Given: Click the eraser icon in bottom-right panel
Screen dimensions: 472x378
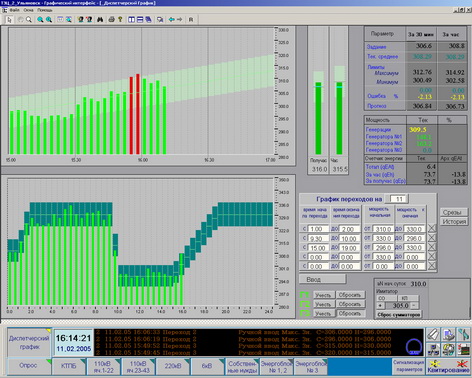Looking at the screenshot, I should pos(433,335).
